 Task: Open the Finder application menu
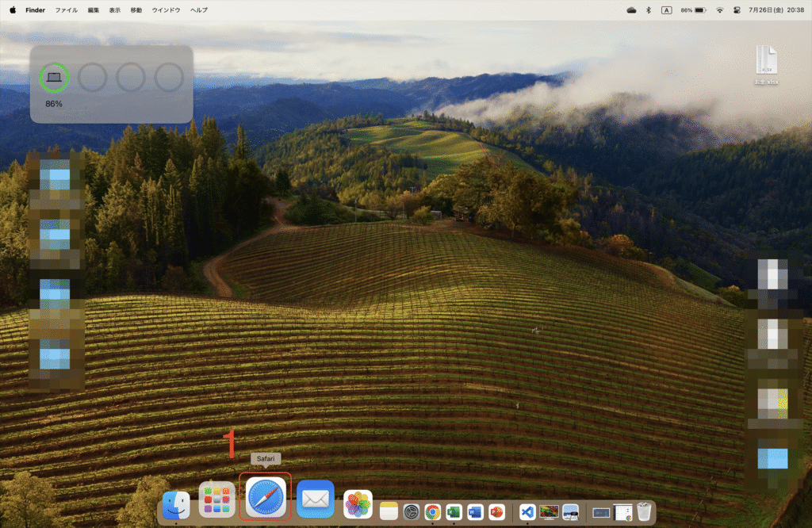coord(35,10)
